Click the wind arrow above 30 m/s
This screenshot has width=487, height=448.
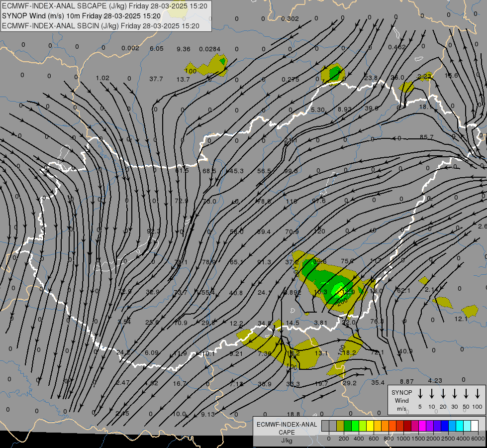point(454,394)
